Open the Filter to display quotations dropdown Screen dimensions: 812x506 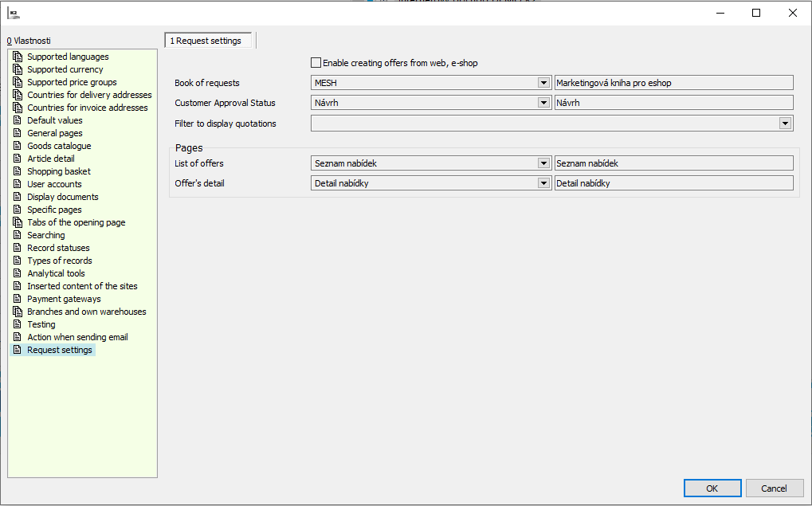[786, 123]
